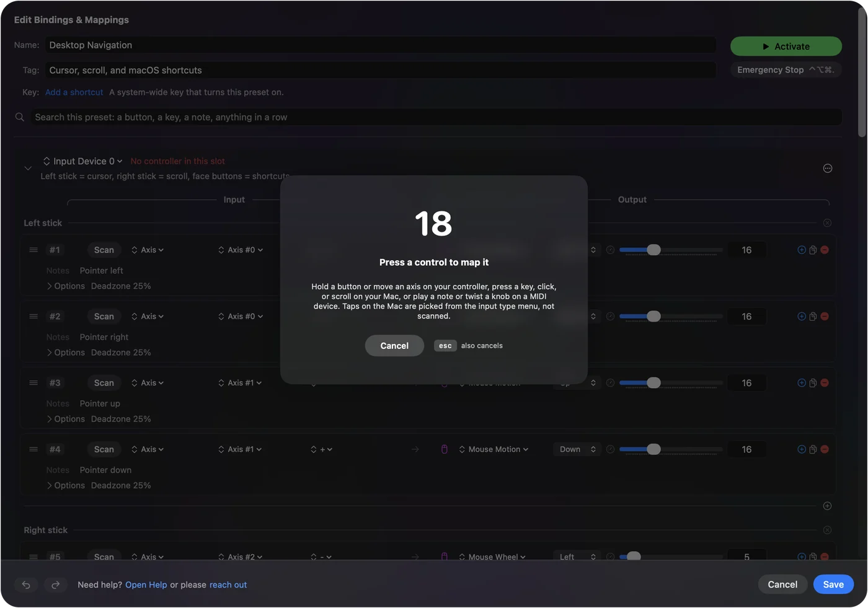Click the Search this preset field
Image resolution: width=868 pixels, height=608 pixels.
pyautogui.click(x=436, y=117)
